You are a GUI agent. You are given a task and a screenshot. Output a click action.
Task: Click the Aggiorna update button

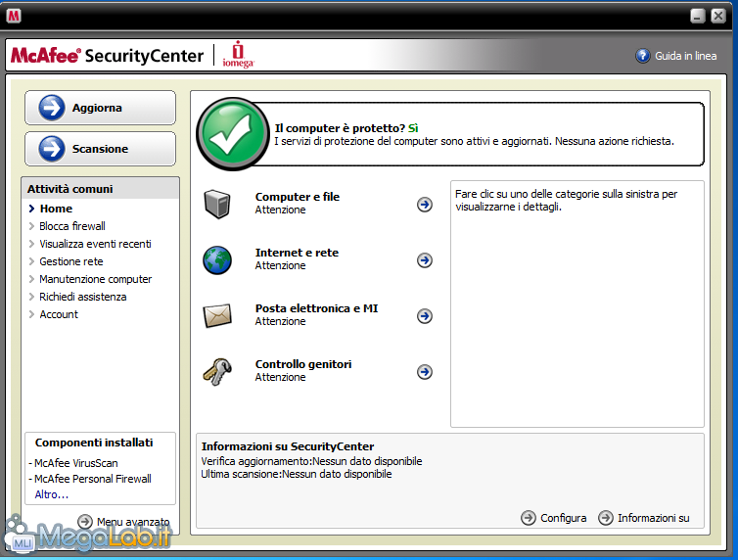(x=100, y=108)
